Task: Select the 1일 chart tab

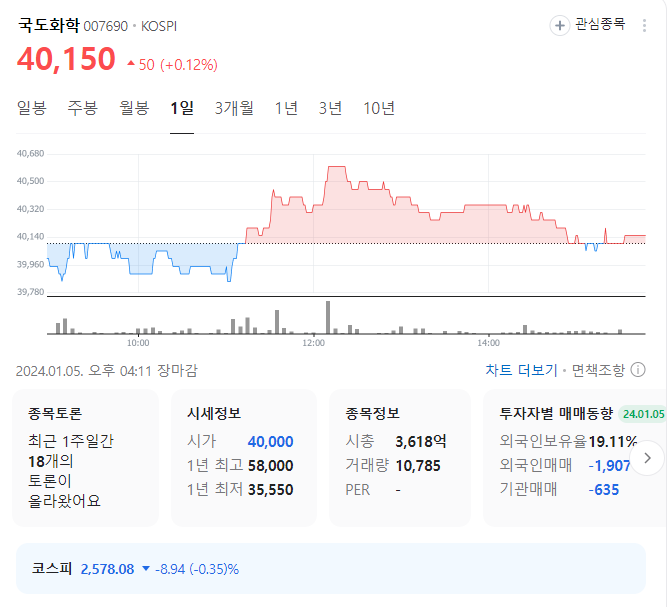Action: [182, 108]
